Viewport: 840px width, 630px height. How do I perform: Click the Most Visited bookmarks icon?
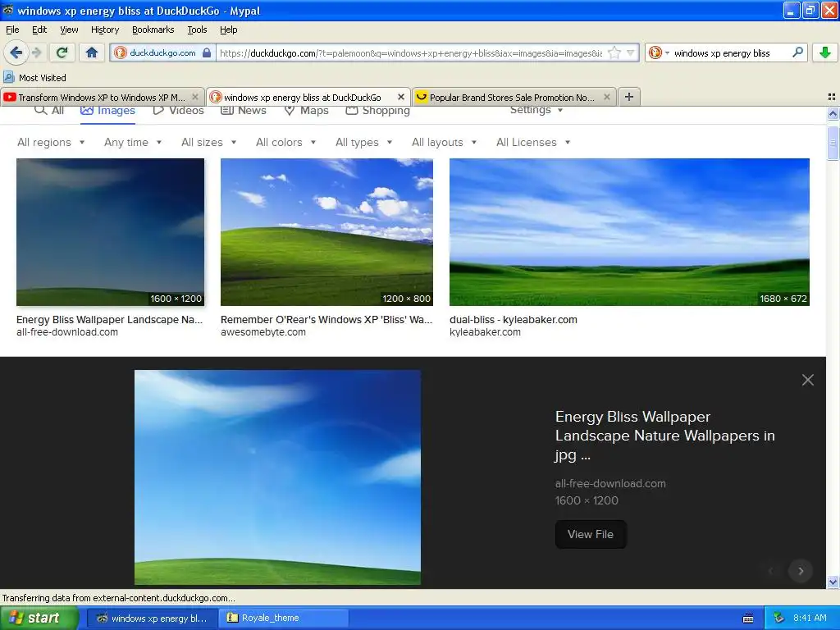coord(8,77)
